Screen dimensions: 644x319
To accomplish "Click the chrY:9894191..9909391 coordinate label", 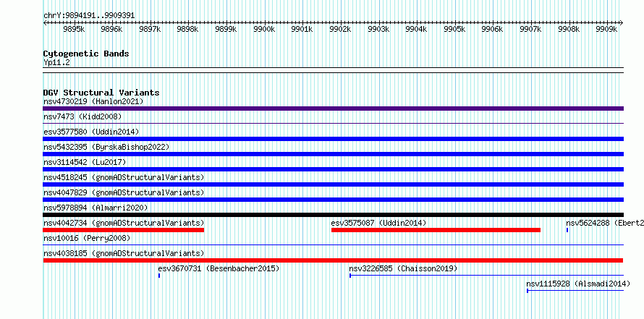I will 89,16.
